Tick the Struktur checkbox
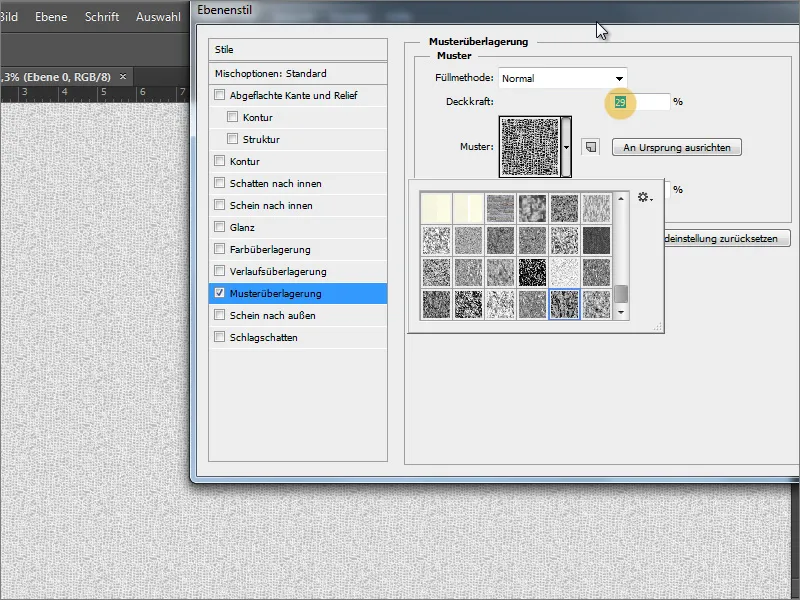The height and width of the screenshot is (600, 800). [232, 139]
